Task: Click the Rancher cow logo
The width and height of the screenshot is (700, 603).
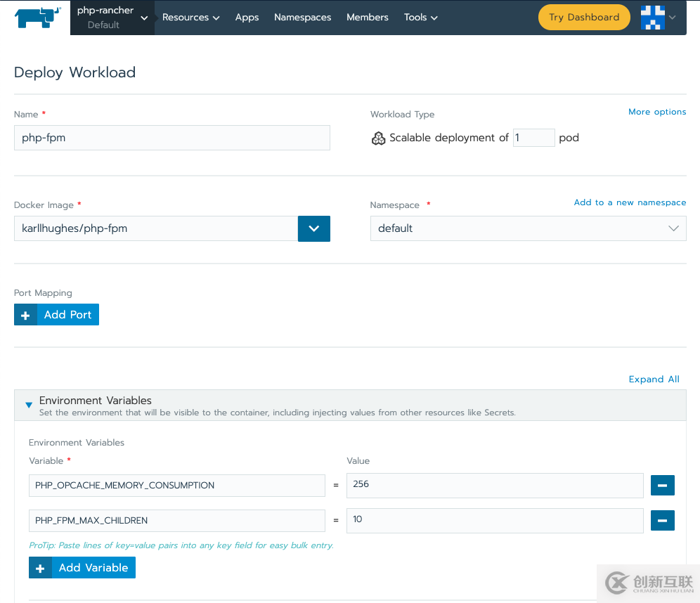Action: [38, 18]
